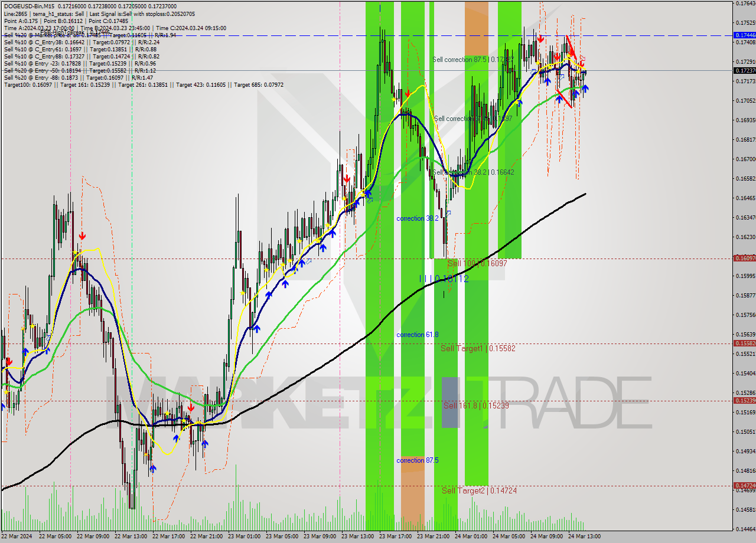
Task: Click the '22 Mar 05:00' time label
Action: [56, 537]
